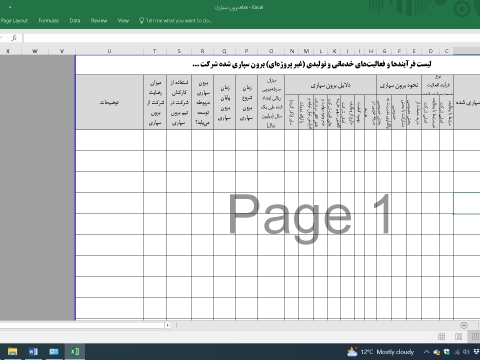Select column P header
This screenshot has width=480, height=360.
pos(246,51)
